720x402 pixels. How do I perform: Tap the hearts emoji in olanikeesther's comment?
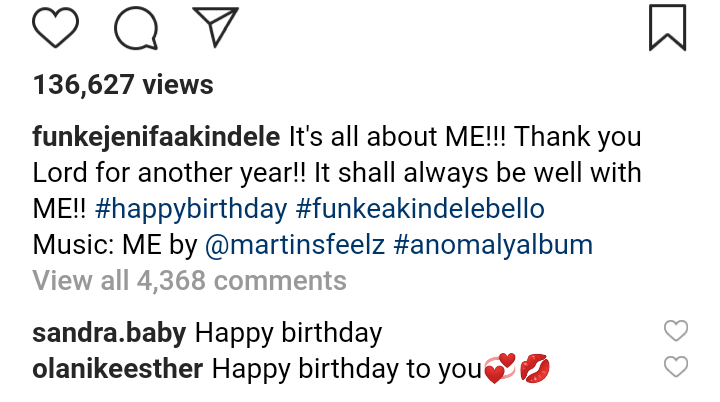coord(498,370)
